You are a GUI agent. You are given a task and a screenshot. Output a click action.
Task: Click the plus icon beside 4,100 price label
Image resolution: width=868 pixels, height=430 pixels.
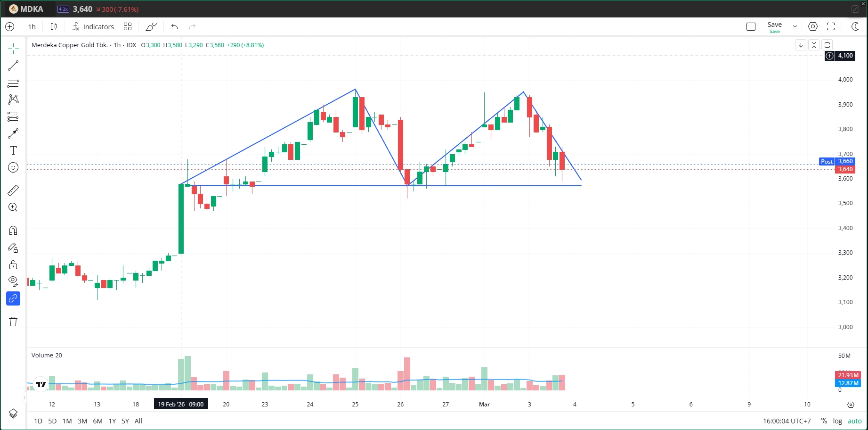tap(830, 56)
